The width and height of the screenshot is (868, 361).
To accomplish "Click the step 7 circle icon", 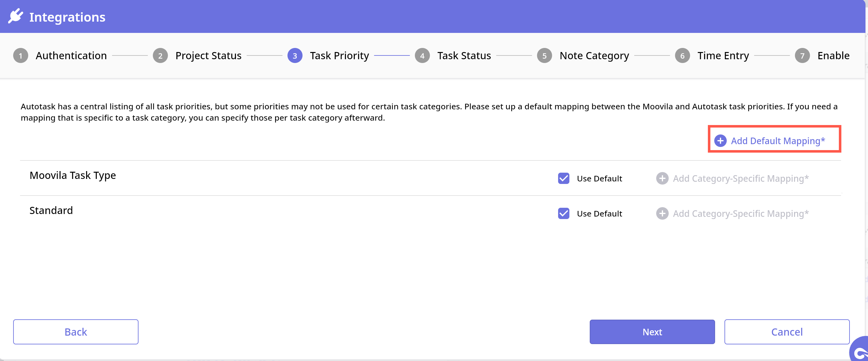I will coord(802,55).
